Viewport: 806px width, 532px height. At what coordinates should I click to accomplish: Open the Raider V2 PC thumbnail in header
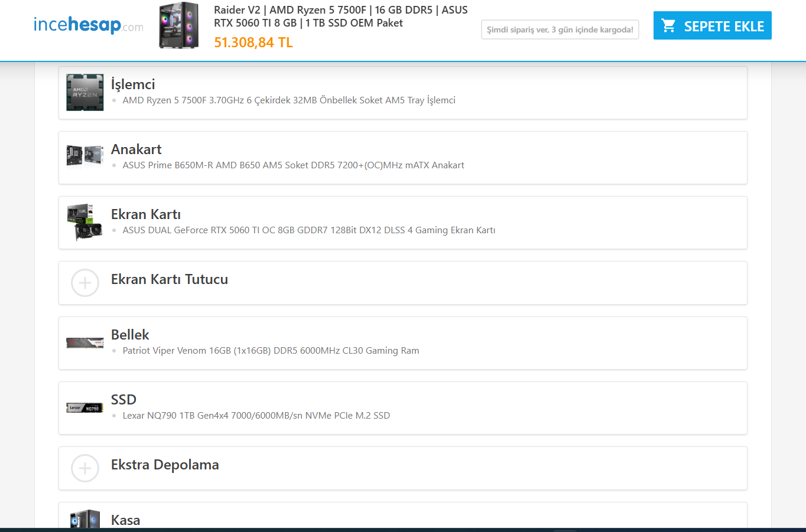click(179, 25)
